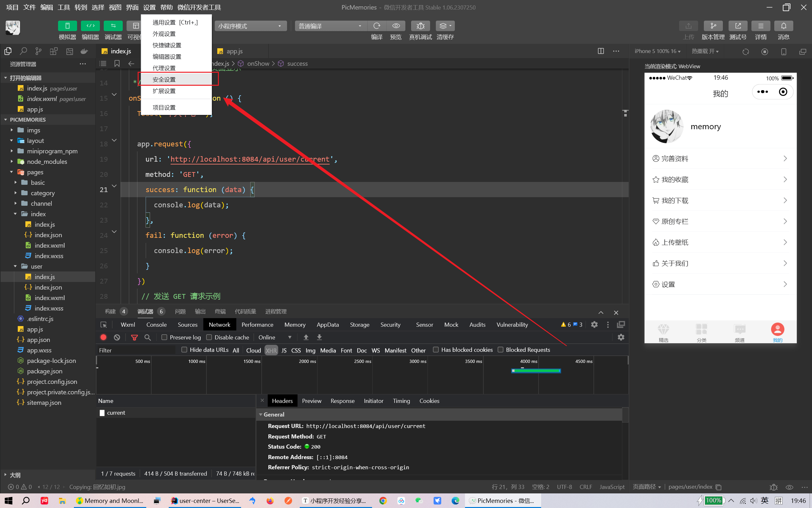Open 上传壁纸 in simulator
This screenshot has width=812, height=508.
[720, 242]
